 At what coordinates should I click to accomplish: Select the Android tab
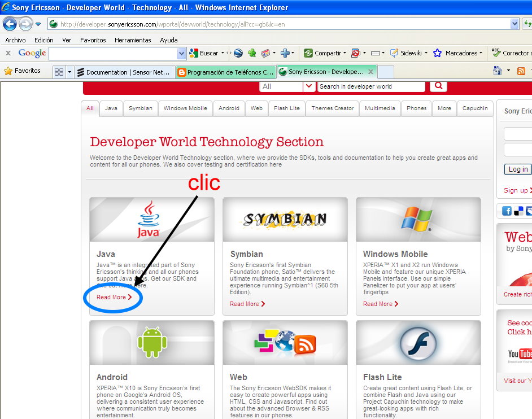229,108
